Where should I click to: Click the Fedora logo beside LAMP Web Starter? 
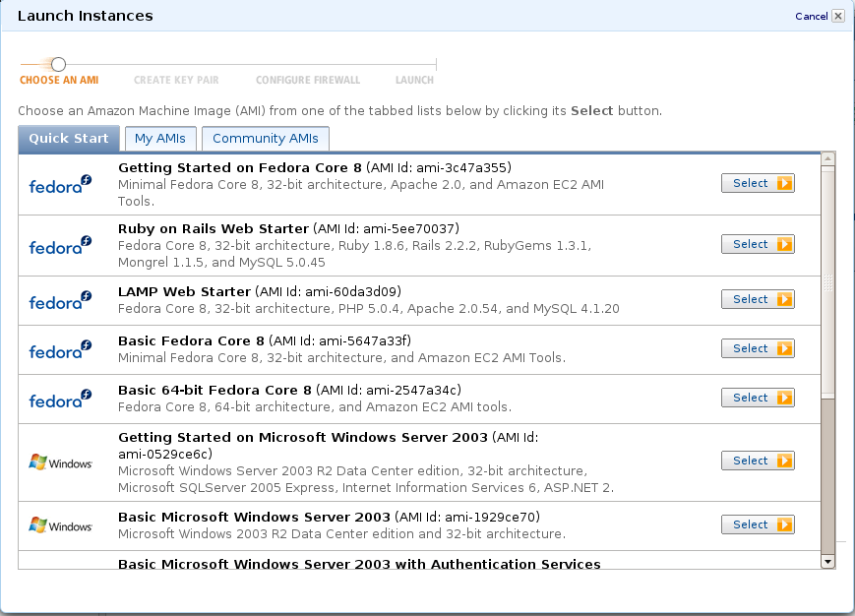tap(60, 300)
